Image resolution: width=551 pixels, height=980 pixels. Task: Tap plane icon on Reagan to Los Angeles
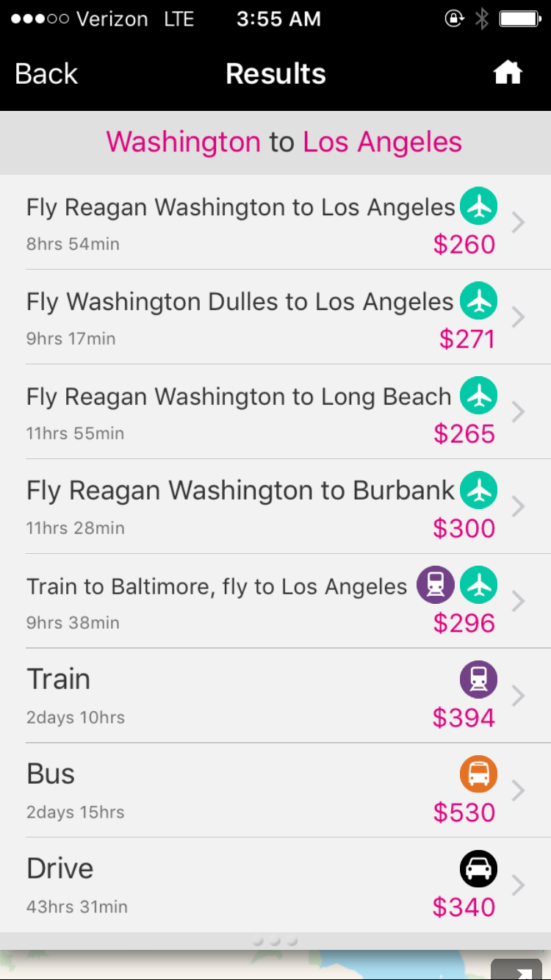479,206
